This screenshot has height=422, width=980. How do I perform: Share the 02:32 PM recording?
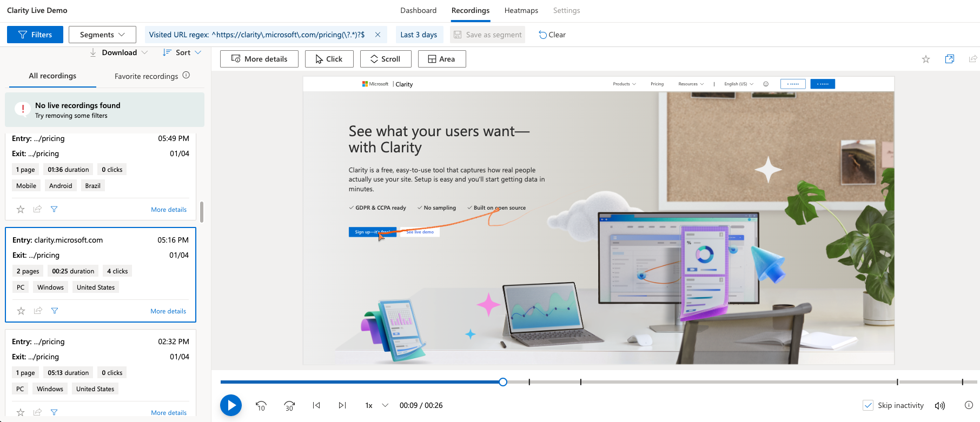[37, 412]
